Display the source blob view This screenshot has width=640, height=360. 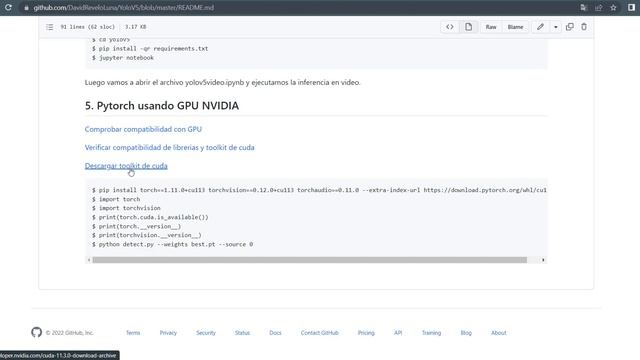[449, 27]
